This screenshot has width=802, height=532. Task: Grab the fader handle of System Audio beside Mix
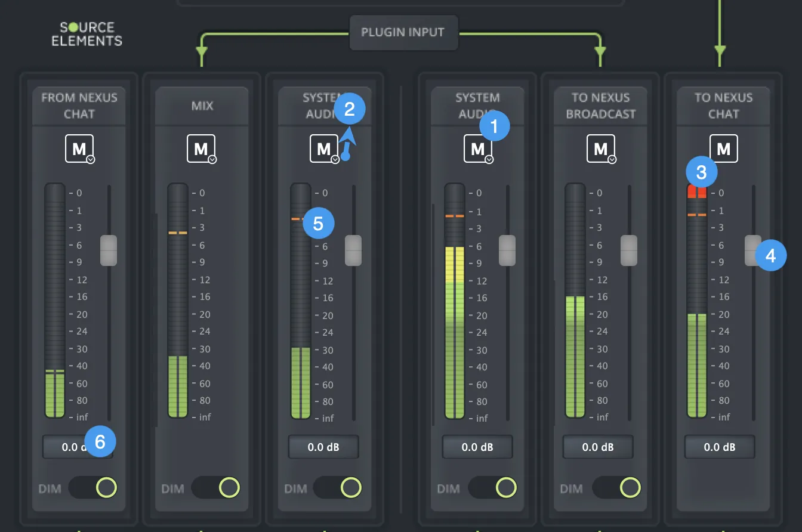point(353,250)
